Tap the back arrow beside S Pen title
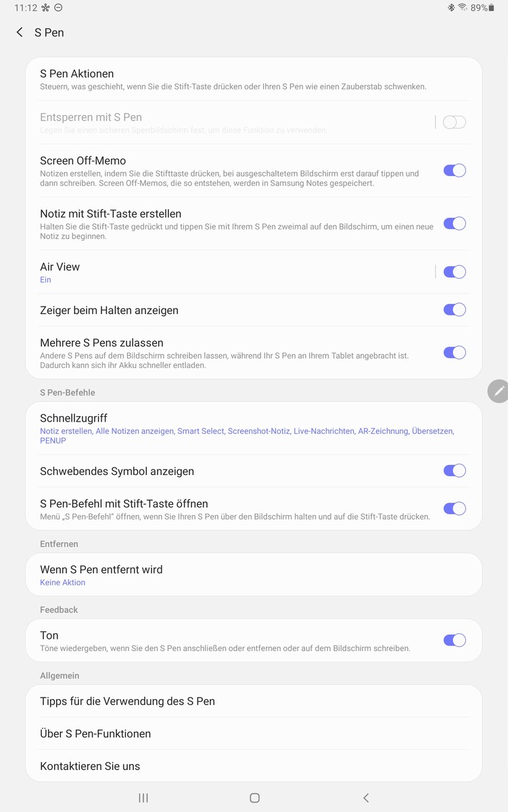 (x=20, y=32)
